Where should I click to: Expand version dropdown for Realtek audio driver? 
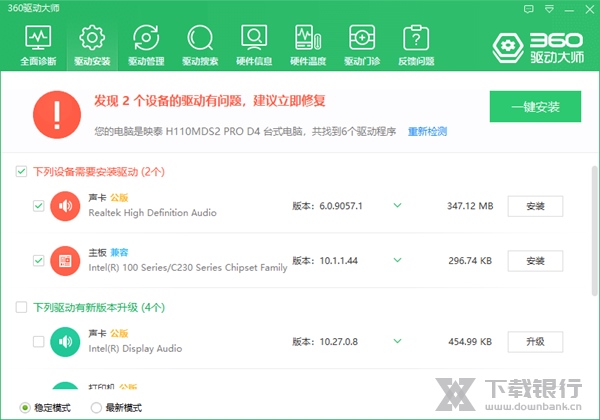(397, 206)
